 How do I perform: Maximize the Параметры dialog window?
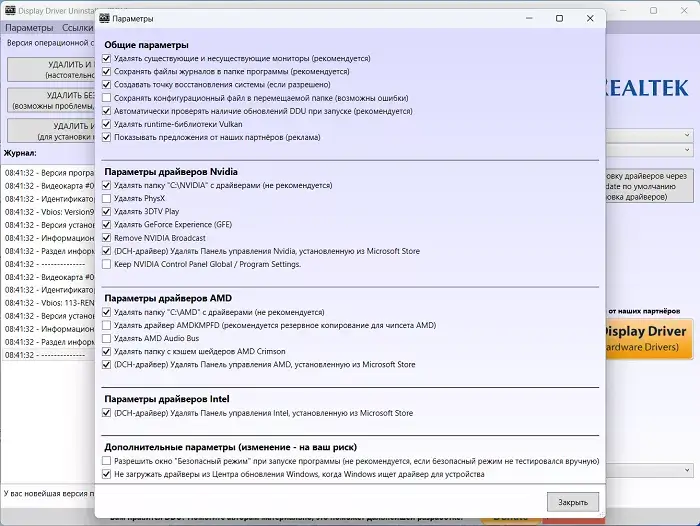tap(559, 18)
